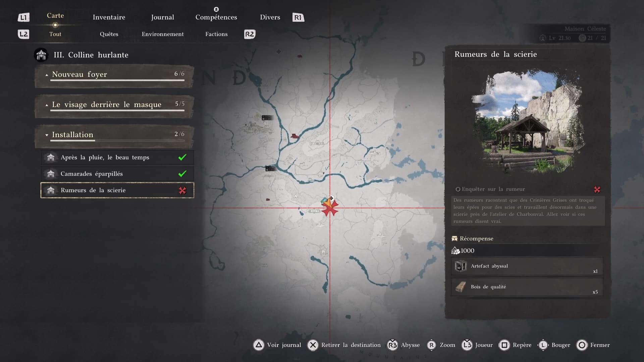Open the Factions map filter tab

(x=216, y=34)
